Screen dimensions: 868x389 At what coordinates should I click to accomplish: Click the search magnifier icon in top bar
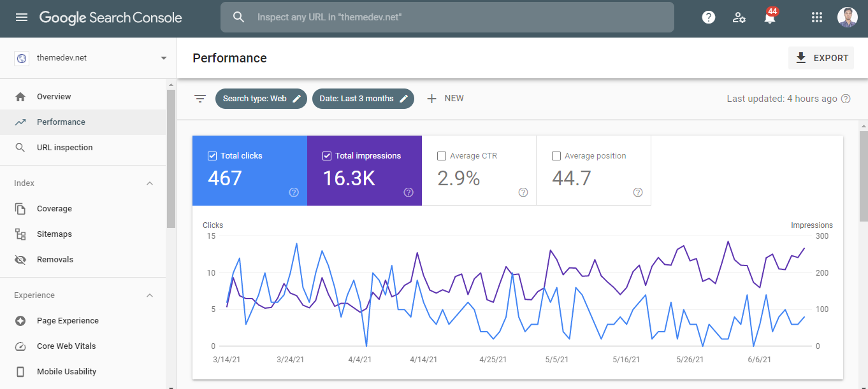(x=239, y=17)
